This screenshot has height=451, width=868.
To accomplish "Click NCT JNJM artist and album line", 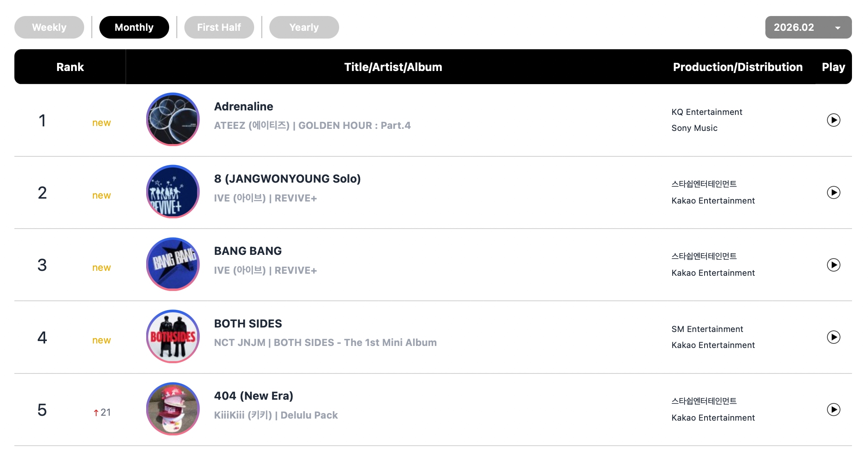I will [x=325, y=343].
